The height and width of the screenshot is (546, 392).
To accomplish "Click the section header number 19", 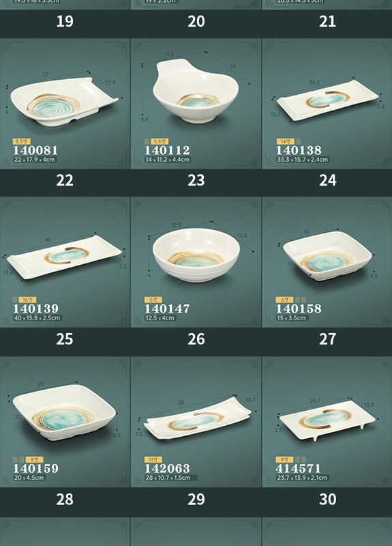I will [65, 22].
